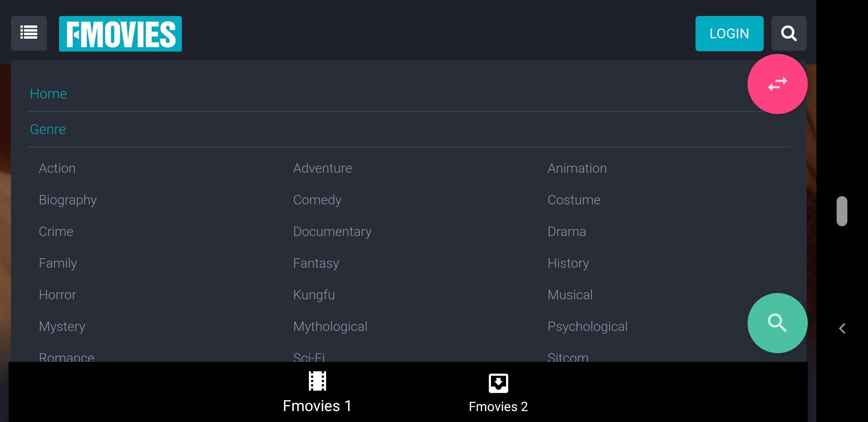Click the search icon in top right
The image size is (868, 422).
point(789,33)
